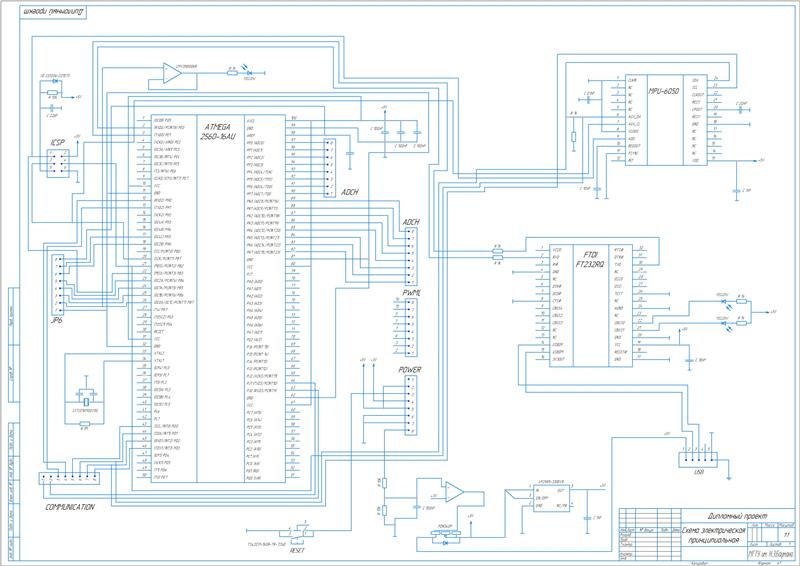This screenshot has height=566, width=800.
Task: Click the POWER connector label
Action: pyautogui.click(x=410, y=370)
